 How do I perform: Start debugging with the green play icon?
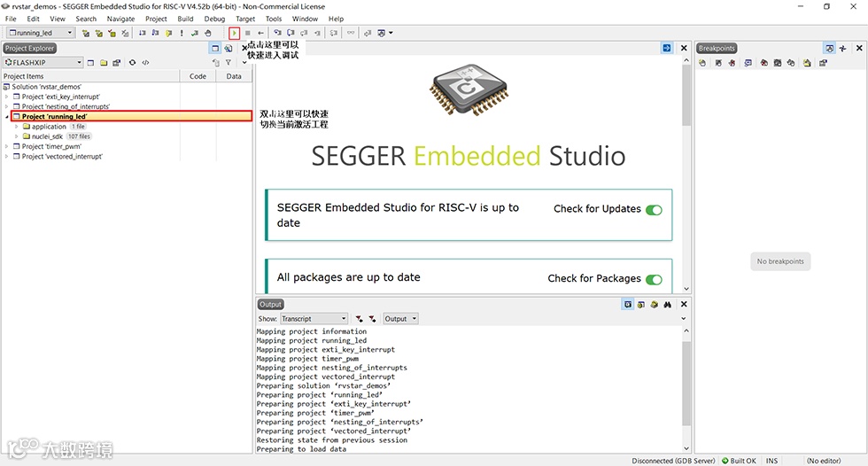point(234,33)
